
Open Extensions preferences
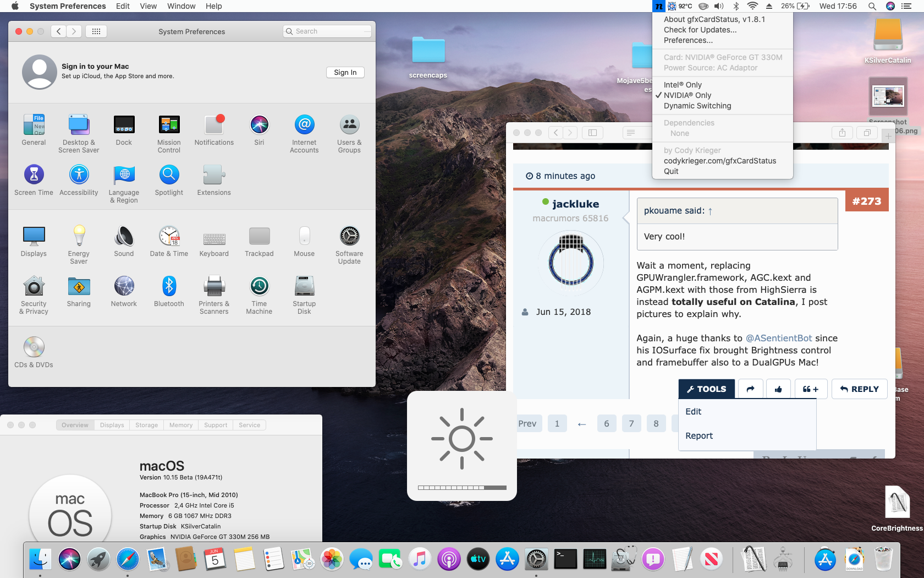(x=214, y=180)
